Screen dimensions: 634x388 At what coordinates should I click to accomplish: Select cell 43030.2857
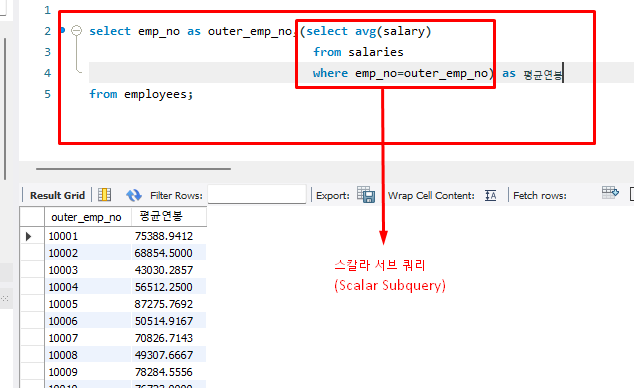[169, 270]
